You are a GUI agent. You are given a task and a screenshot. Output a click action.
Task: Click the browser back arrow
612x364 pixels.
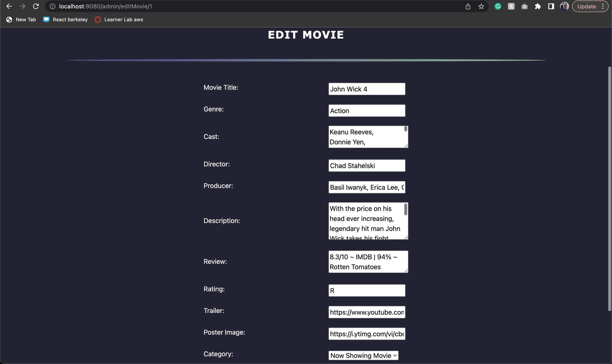pyautogui.click(x=9, y=6)
